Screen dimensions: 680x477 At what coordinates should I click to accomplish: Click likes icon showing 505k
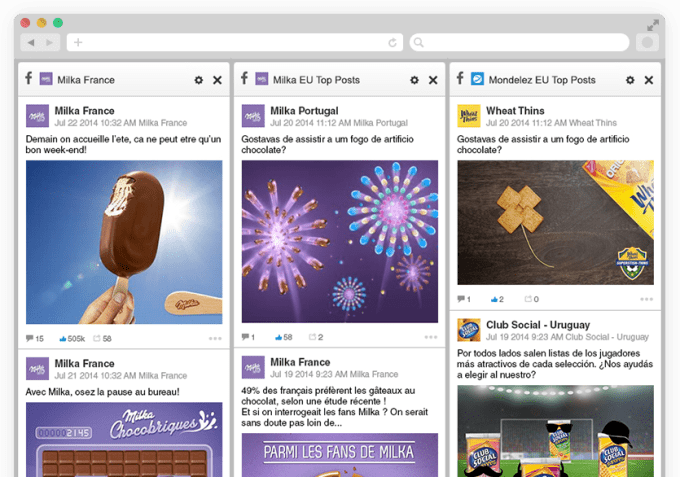[63, 339]
